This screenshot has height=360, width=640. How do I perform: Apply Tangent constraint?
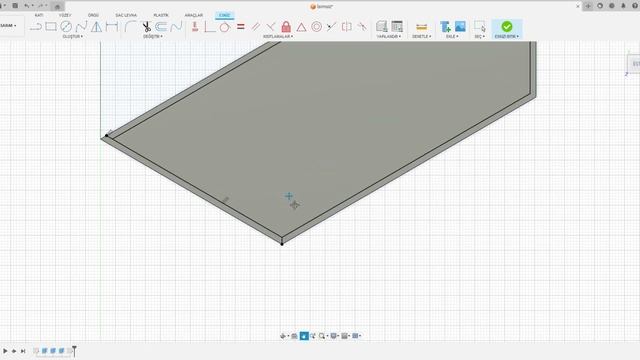pos(224,27)
